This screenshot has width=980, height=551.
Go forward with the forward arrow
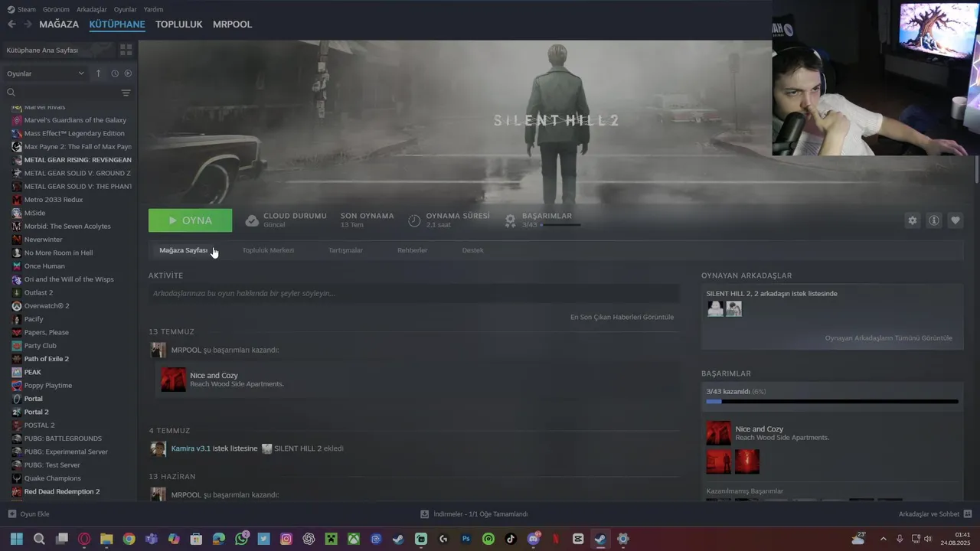pyautogui.click(x=28, y=24)
